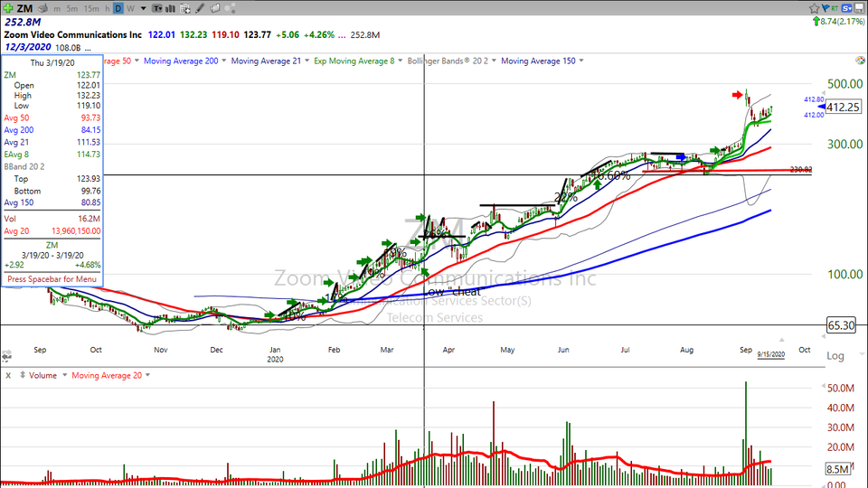Select the 15m timeframe
868x488 pixels.
(x=92, y=9)
